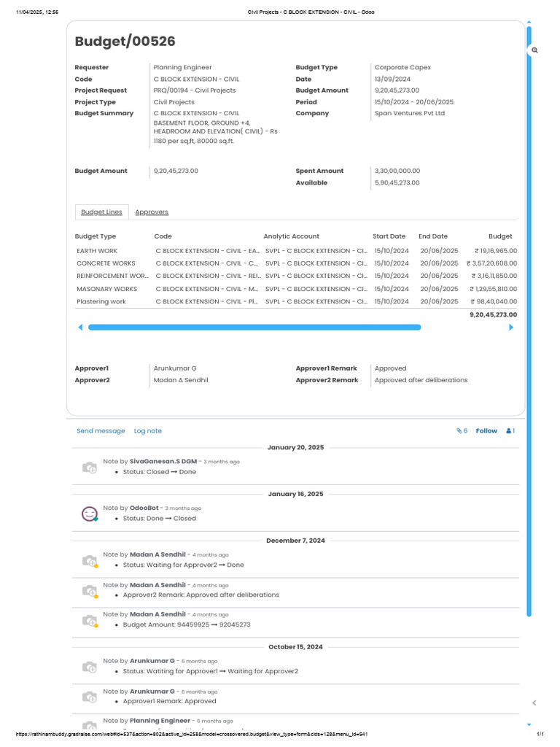The height and width of the screenshot is (747, 560).
Task: Click Spent Amount value 3,30,00,000.00
Action: (x=397, y=171)
